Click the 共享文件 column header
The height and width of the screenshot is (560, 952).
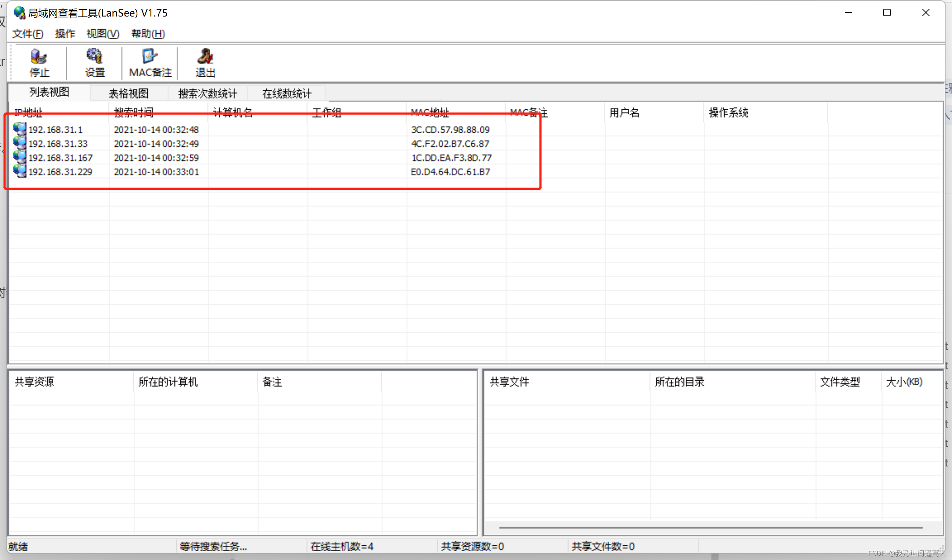tap(567, 382)
